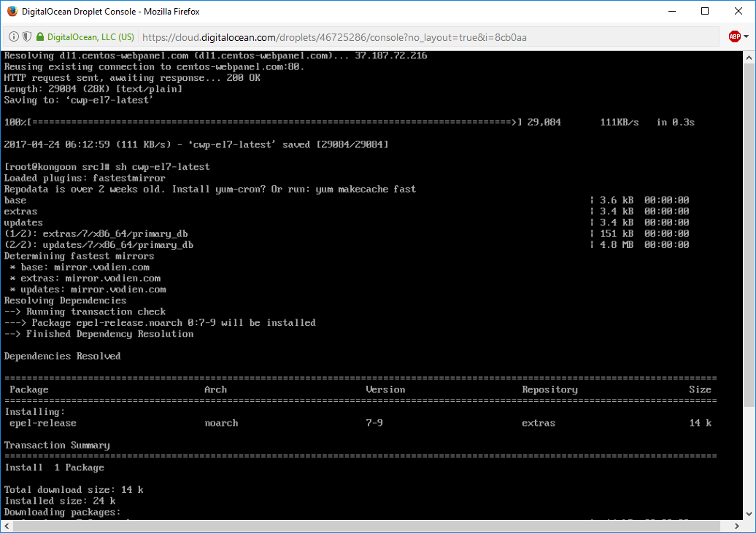Click 'Resolving Dependencies' line
Screen dimensions: 756x533
65,300
